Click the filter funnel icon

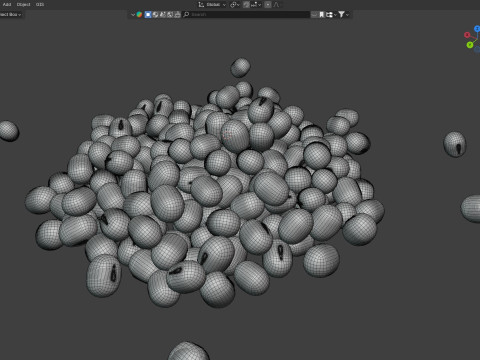(341, 14)
